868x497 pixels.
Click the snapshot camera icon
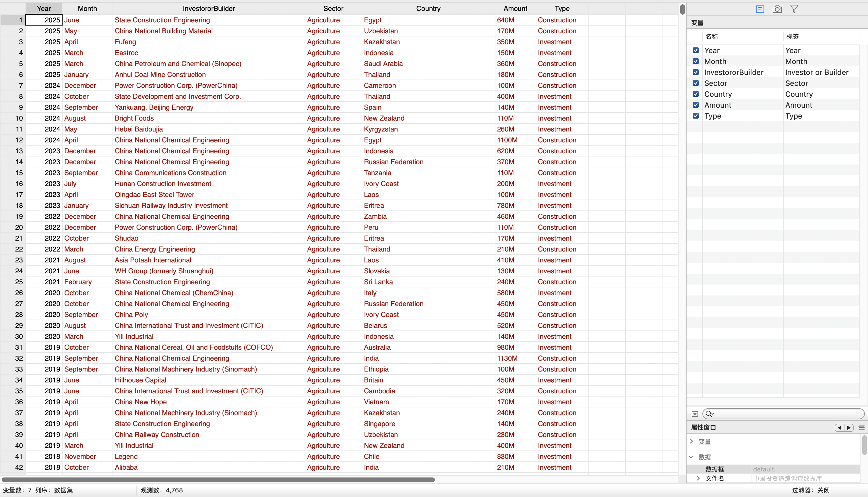pos(777,9)
